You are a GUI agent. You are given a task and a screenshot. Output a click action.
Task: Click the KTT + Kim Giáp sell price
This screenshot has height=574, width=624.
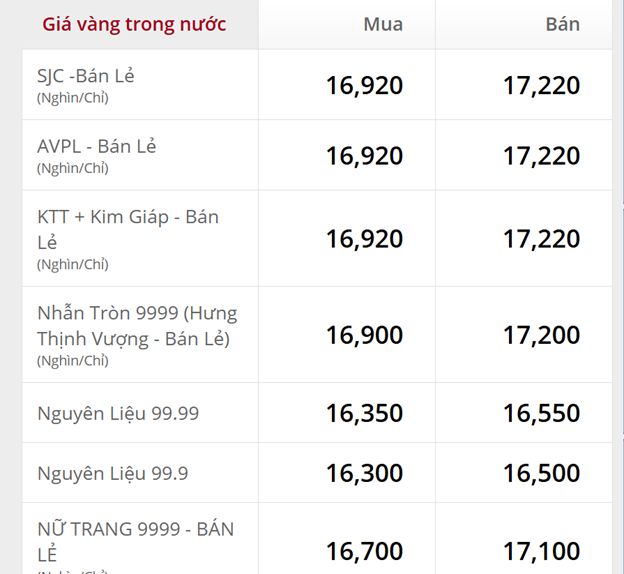point(541,239)
